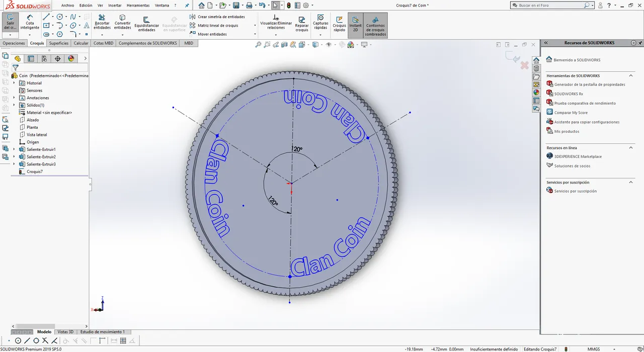
Task: Select the Croquis7 item in the tree
Action: click(x=34, y=171)
